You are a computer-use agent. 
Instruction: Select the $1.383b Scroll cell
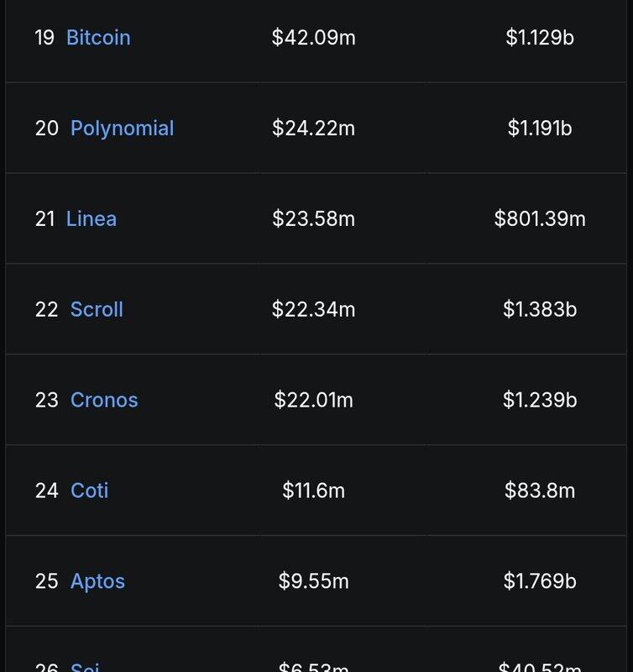[x=540, y=309]
